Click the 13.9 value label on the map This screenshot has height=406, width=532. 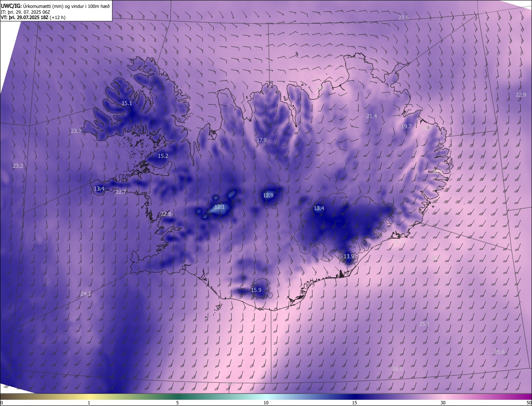(x=349, y=256)
